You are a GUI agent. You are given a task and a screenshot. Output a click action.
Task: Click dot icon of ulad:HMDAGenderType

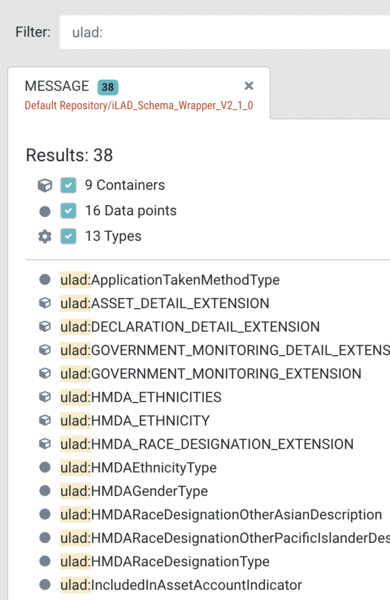[45, 491]
